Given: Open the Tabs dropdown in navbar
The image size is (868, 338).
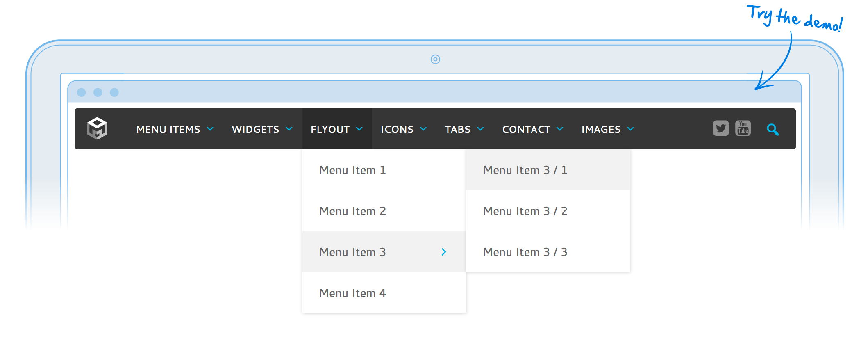Looking at the screenshot, I should 464,129.
